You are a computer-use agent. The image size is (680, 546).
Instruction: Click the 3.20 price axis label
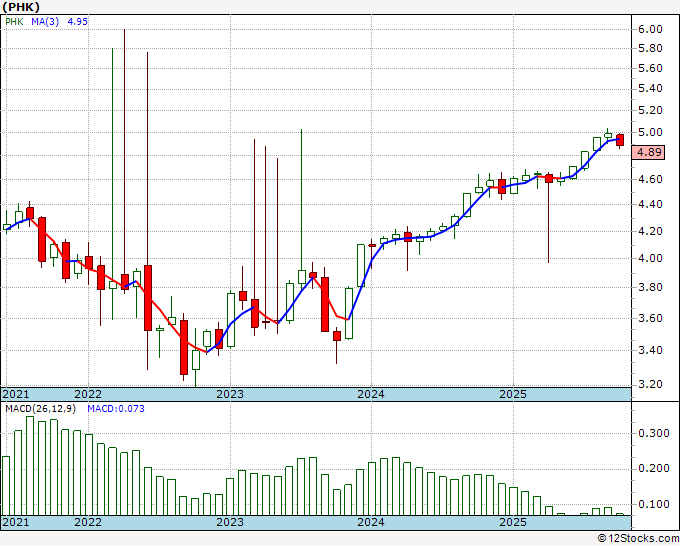[650, 384]
